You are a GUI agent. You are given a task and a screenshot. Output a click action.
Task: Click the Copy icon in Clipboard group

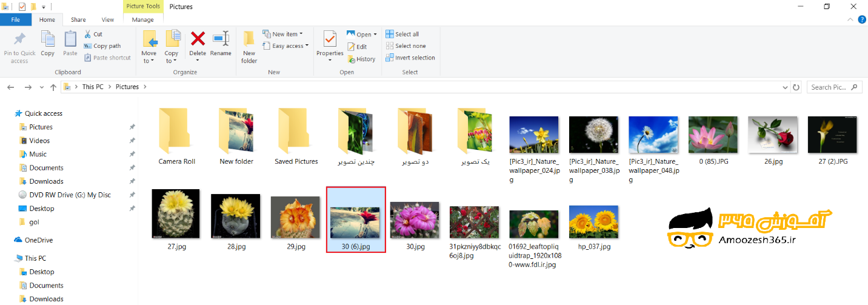point(48,39)
